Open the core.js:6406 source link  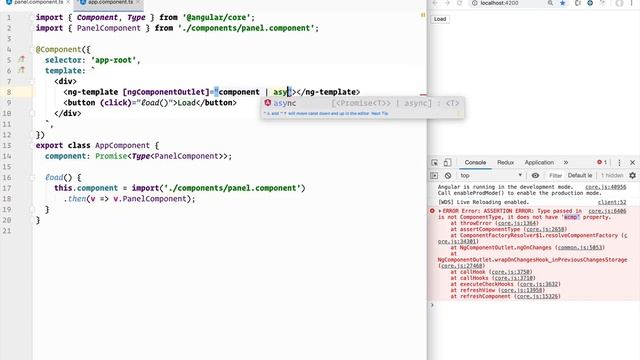[x=607, y=211]
